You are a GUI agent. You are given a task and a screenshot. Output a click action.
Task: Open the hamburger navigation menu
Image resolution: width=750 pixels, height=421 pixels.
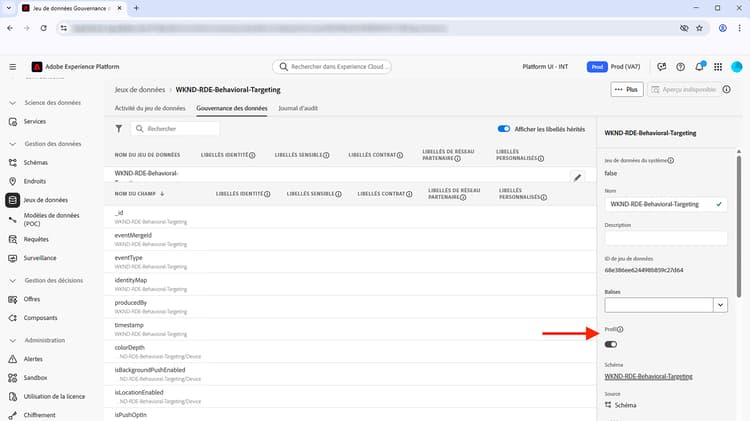click(x=12, y=66)
